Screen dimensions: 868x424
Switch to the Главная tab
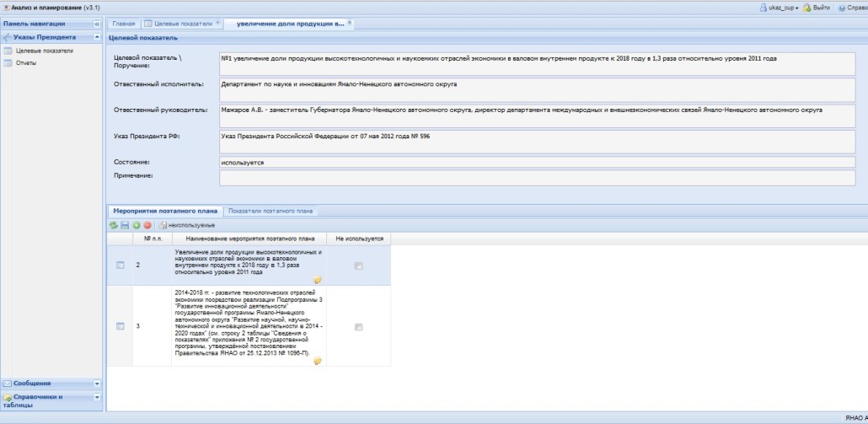coord(123,24)
